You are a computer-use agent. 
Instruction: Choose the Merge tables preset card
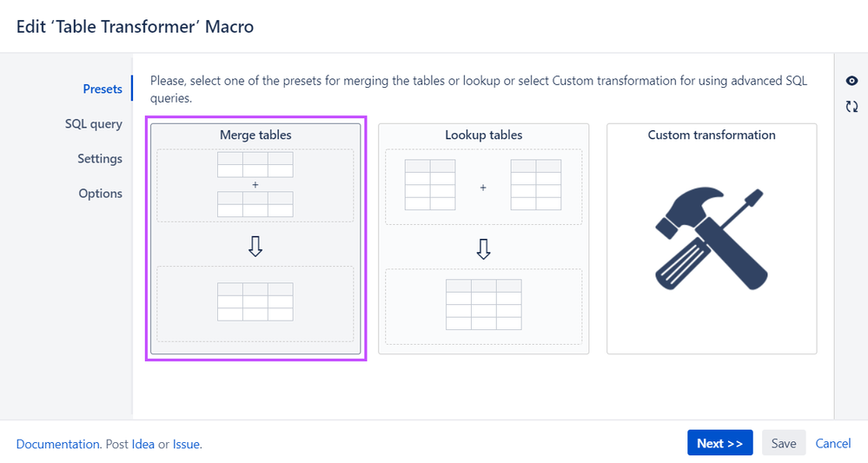click(255, 238)
